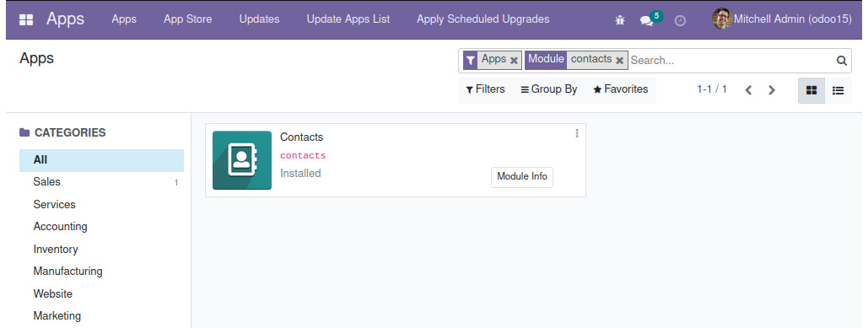Click the Apps breadcrumb heading

pos(36,58)
